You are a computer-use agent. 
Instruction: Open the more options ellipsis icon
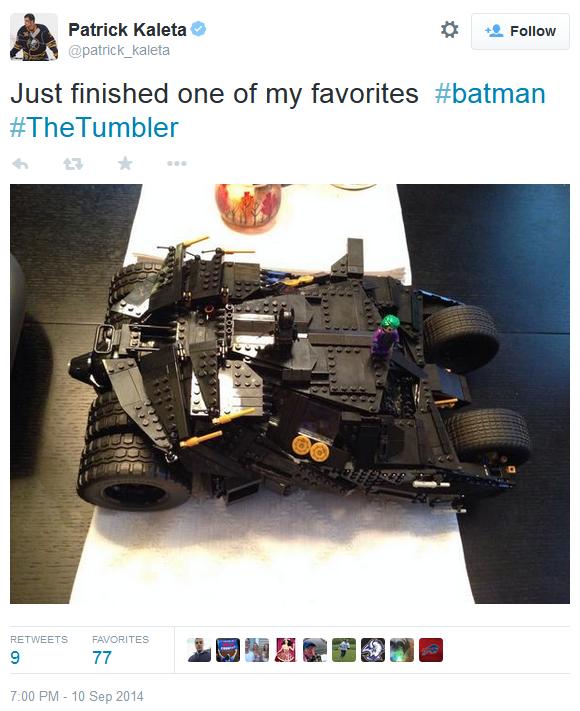coord(177,163)
